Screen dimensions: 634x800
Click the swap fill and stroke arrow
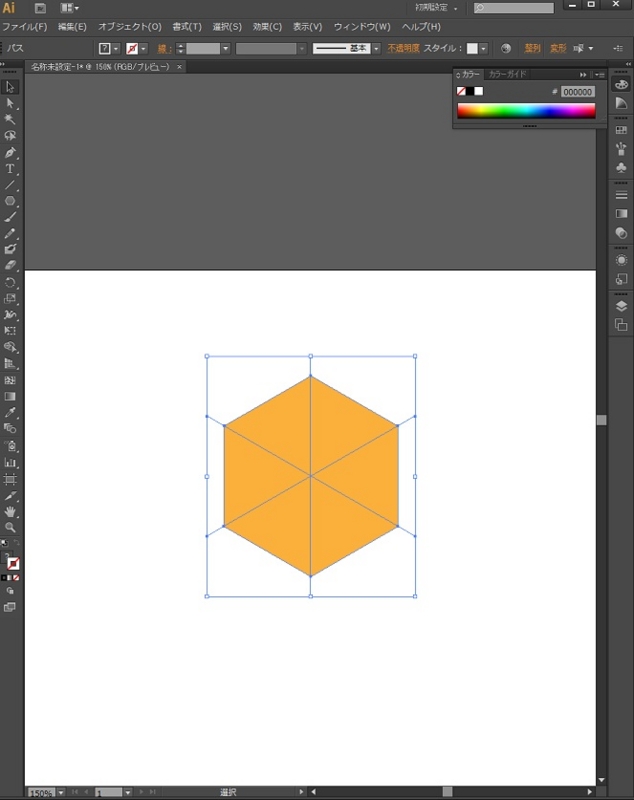coord(16,543)
